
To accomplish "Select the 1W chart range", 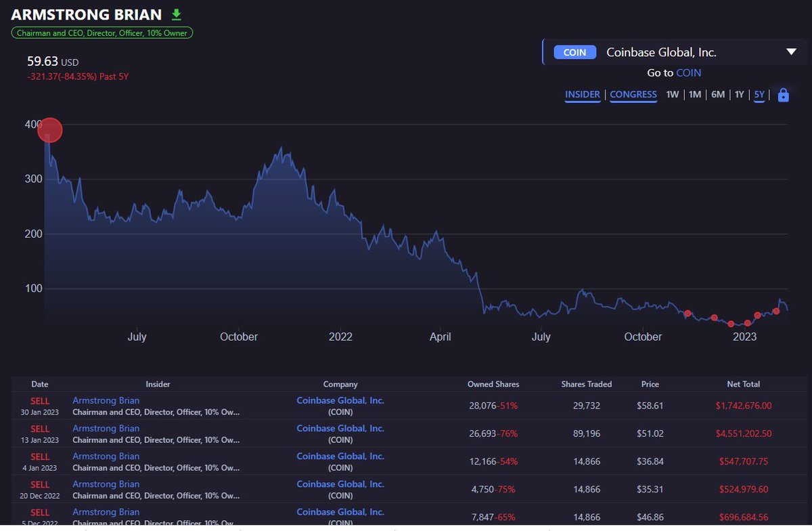I will pyautogui.click(x=672, y=95).
